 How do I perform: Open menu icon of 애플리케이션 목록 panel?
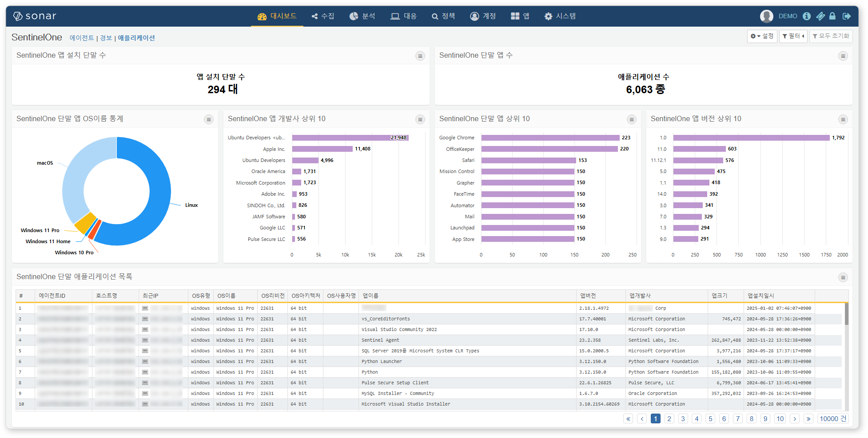843,277
